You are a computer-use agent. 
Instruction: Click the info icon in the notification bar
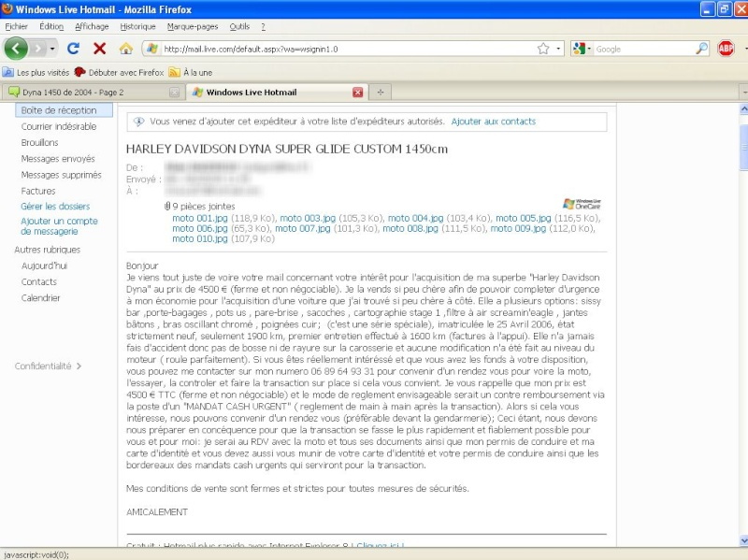(x=138, y=122)
